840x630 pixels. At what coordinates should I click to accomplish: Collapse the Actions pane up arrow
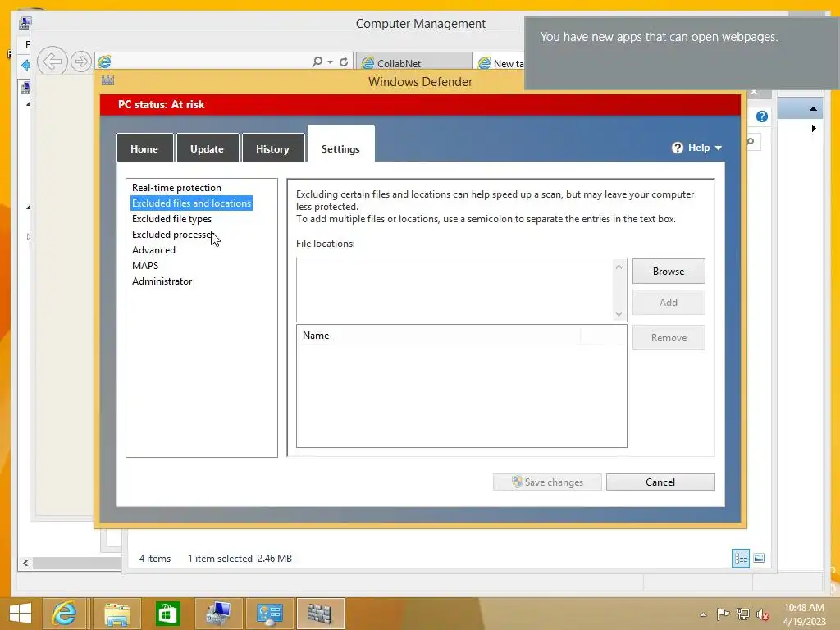click(x=813, y=109)
